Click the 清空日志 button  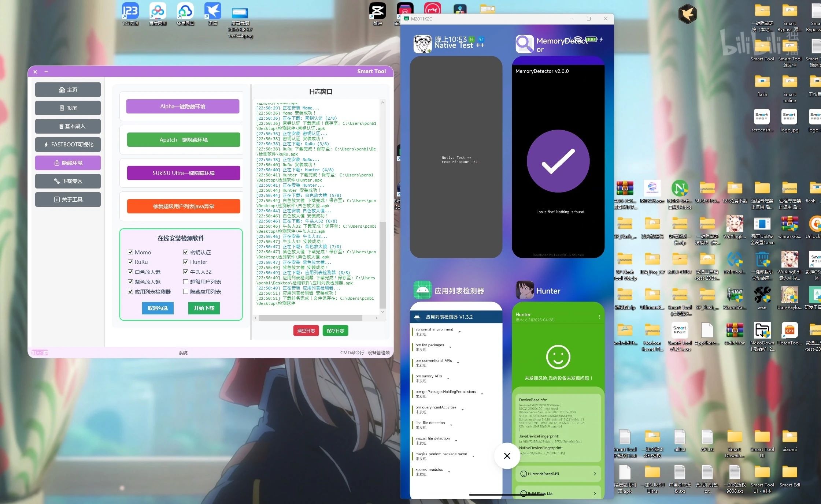306,331
